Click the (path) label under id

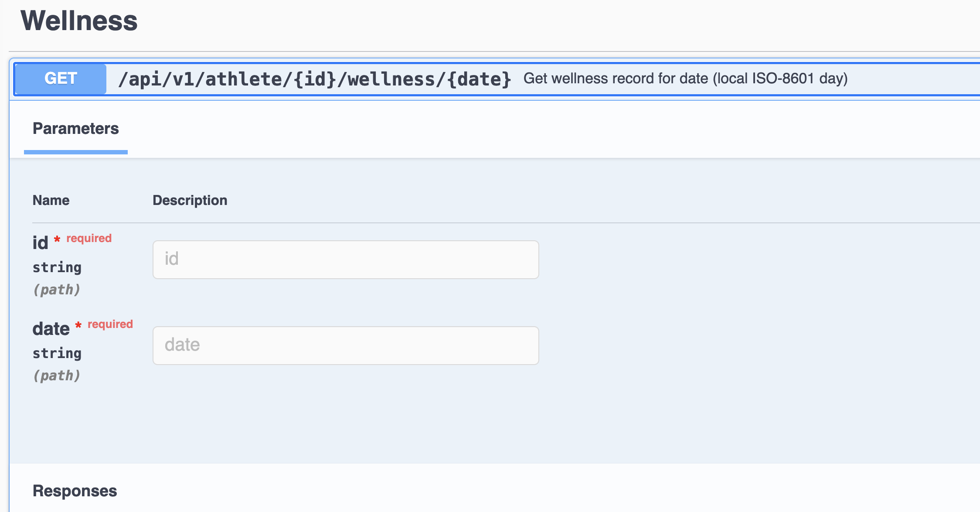(57, 290)
